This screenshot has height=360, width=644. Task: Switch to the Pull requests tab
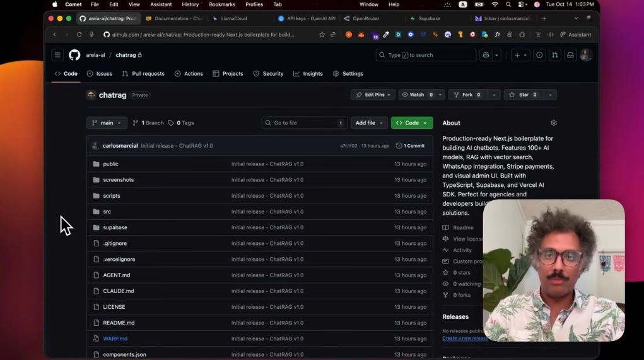pos(143,74)
